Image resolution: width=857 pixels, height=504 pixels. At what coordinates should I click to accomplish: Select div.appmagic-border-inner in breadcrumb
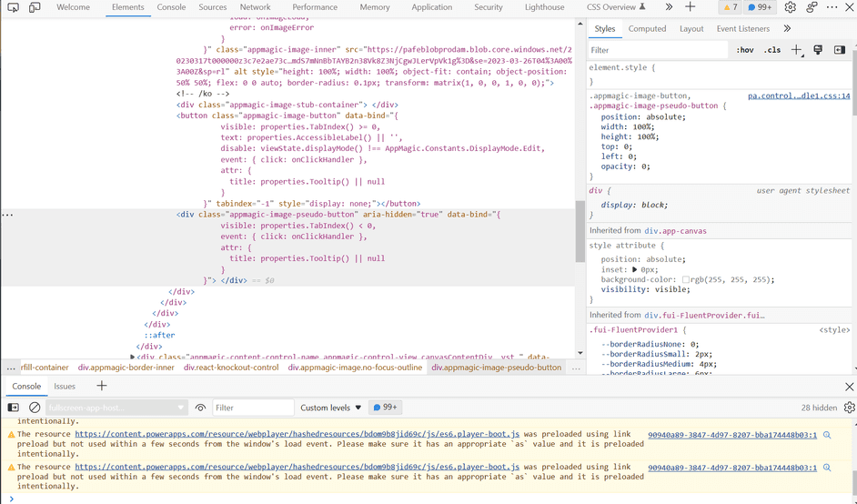click(x=126, y=368)
